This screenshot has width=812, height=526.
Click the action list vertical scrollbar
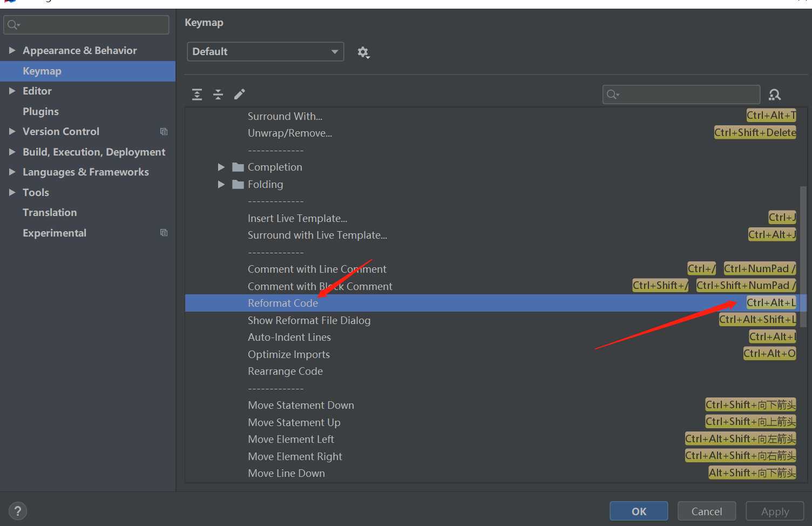click(x=803, y=257)
